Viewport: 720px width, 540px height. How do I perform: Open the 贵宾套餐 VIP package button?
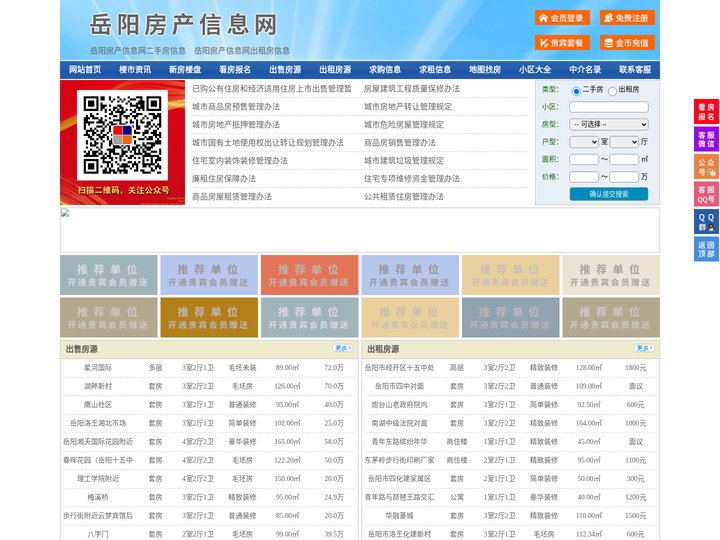(562, 43)
